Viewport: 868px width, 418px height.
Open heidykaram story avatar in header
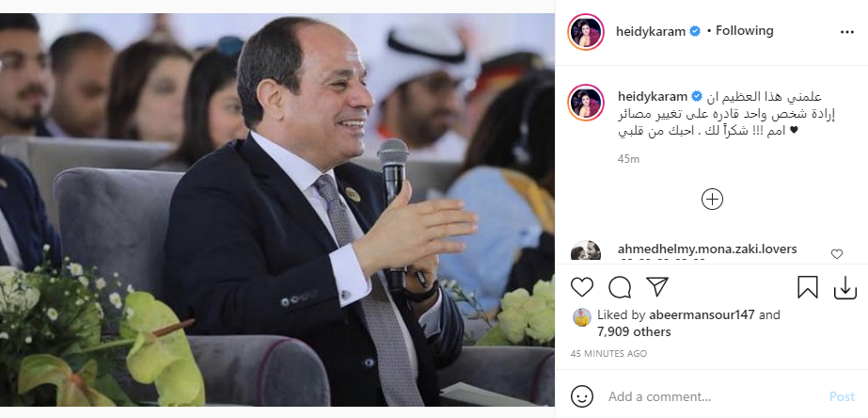586,32
